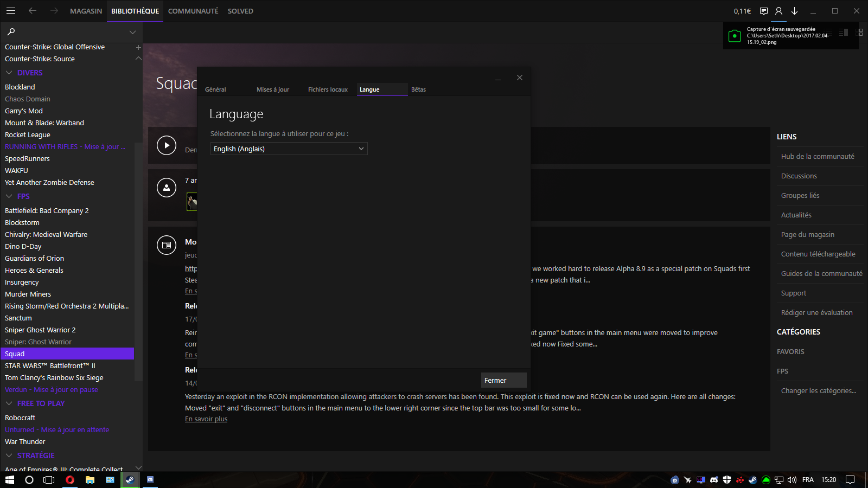Open the language selection dropdown
Viewport: 868px width, 488px height.
coord(289,149)
